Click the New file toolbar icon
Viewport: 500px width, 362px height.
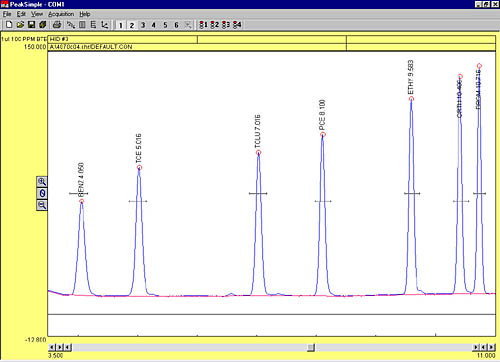coord(9,25)
